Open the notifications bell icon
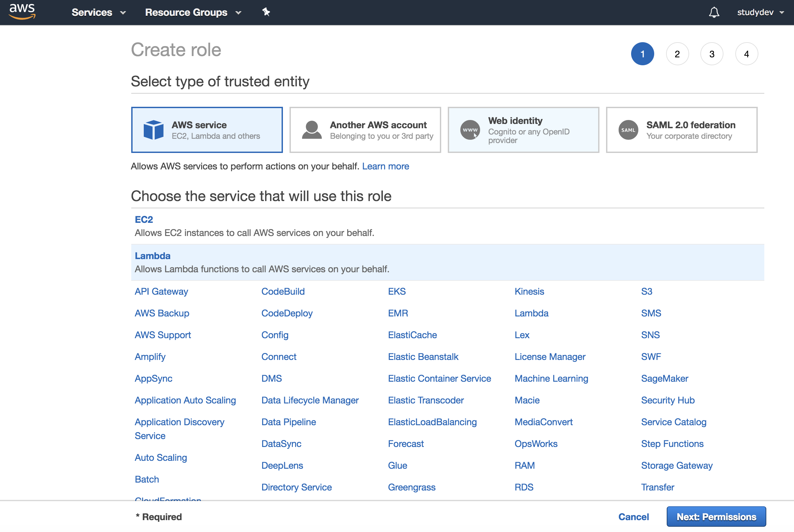 [x=714, y=12]
